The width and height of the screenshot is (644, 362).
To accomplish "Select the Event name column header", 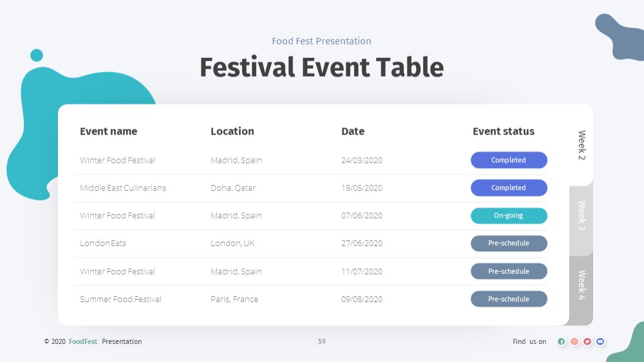I will (x=108, y=131).
